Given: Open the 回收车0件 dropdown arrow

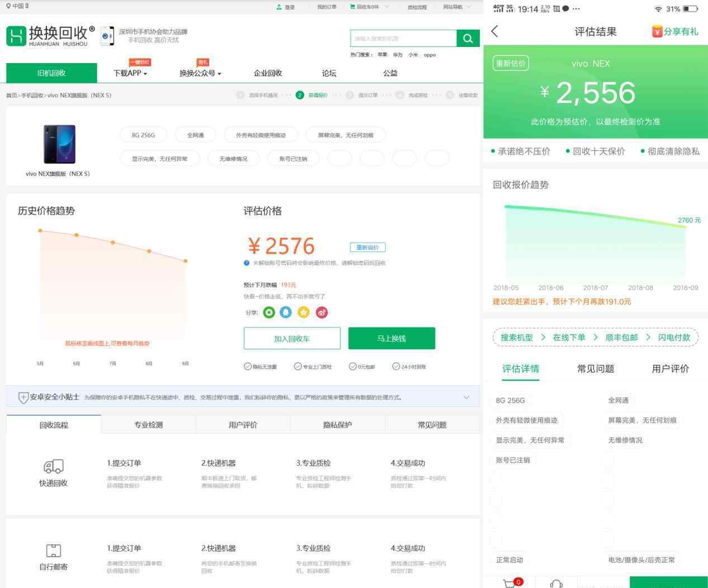Looking at the screenshot, I should (x=386, y=7).
